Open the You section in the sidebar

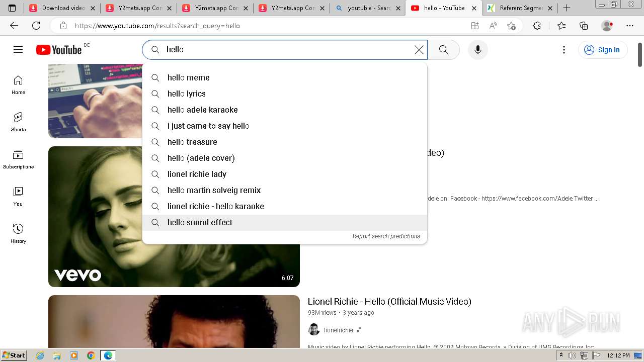18,197
